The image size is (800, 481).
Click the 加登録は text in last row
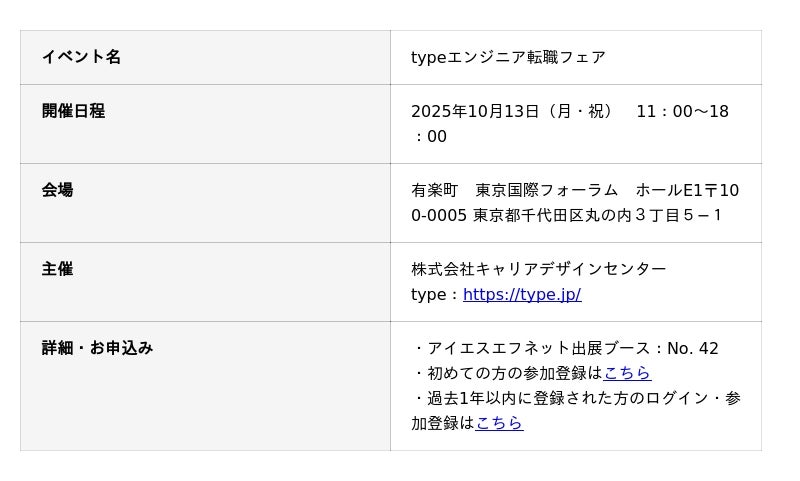tap(442, 423)
